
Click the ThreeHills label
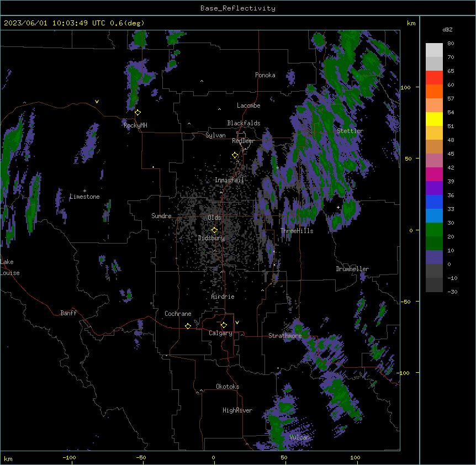point(297,231)
